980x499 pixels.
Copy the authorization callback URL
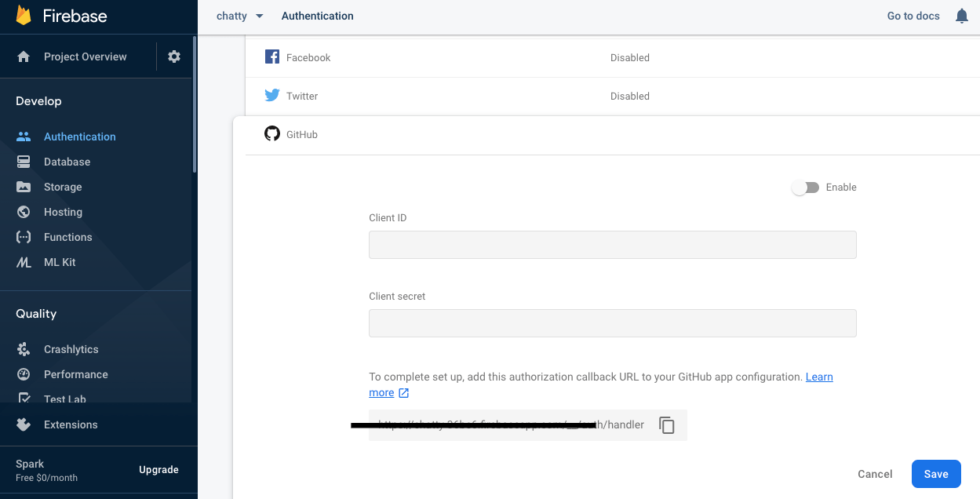tap(667, 425)
